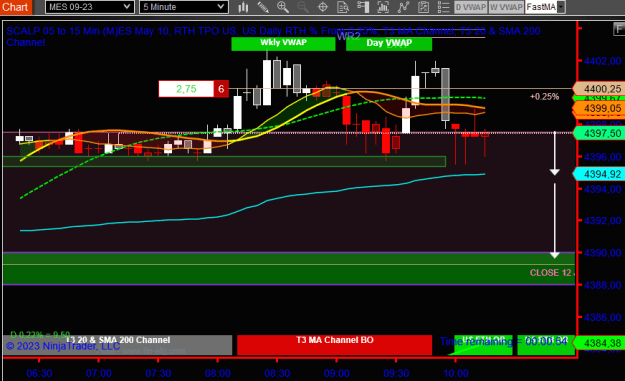Screen dimensions: 625x381
Task: Open the data series icon
Action: click(383, 7)
